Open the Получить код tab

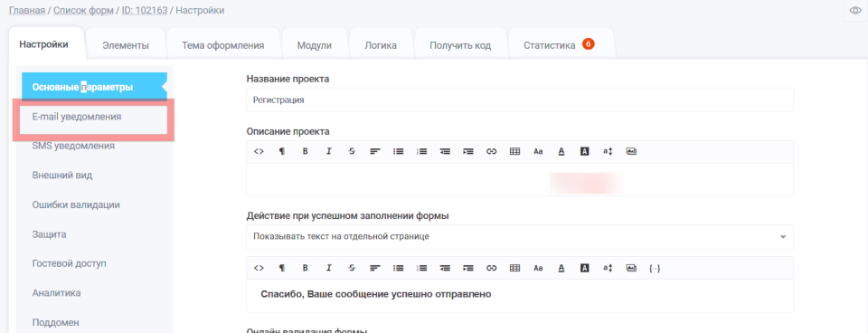tap(460, 45)
